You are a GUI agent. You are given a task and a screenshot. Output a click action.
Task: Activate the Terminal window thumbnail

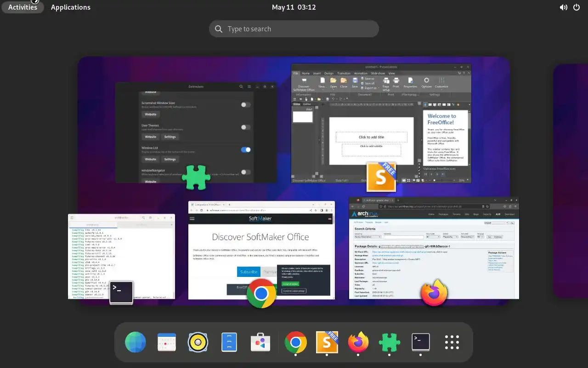coord(122,256)
